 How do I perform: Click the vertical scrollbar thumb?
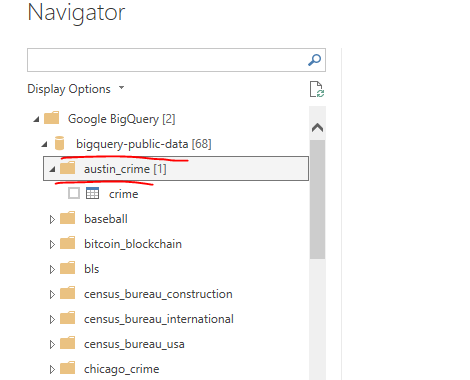[317, 199]
